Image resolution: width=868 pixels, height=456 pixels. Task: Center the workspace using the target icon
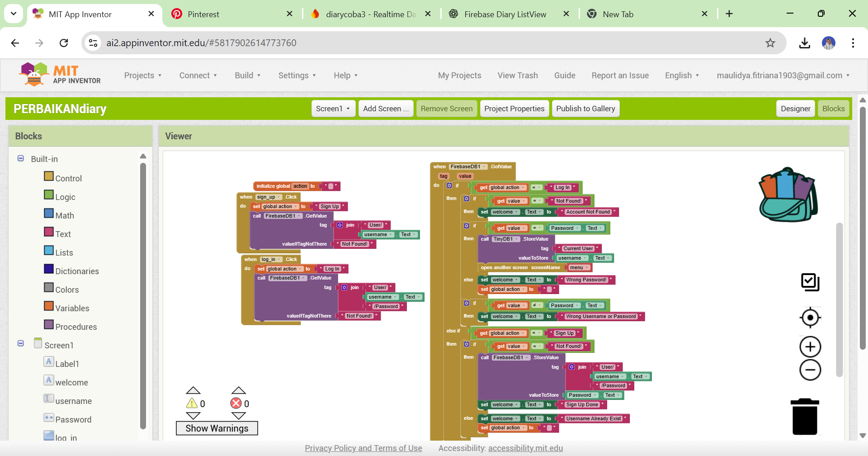pyautogui.click(x=810, y=318)
